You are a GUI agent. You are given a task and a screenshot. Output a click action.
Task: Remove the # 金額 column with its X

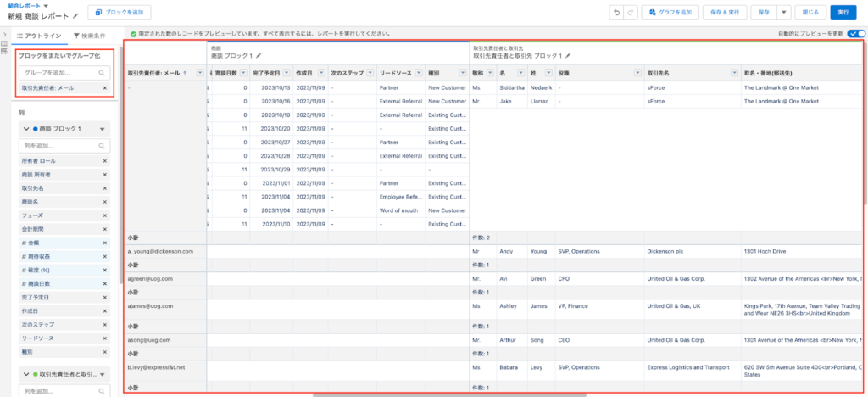[x=104, y=243]
